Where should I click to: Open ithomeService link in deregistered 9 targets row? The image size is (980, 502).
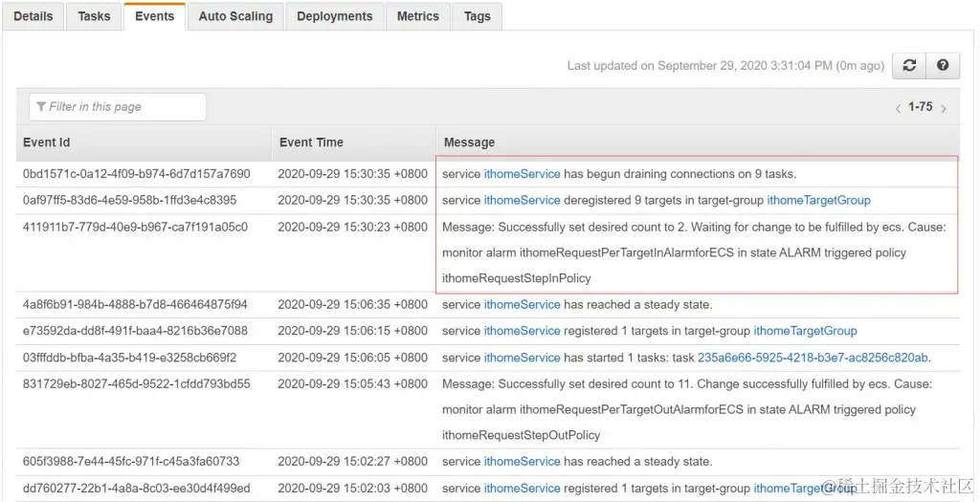(x=522, y=201)
